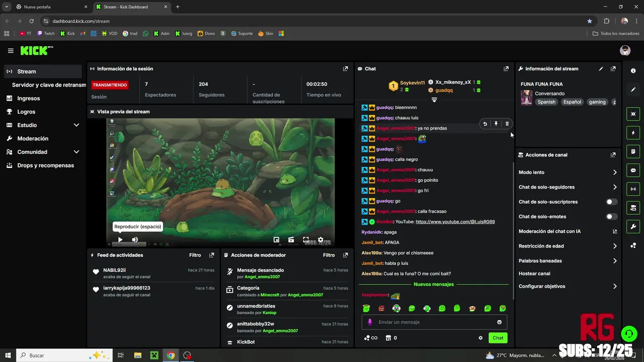
Task: Pop out the Acciones de moderador panel
Action: tap(345, 255)
